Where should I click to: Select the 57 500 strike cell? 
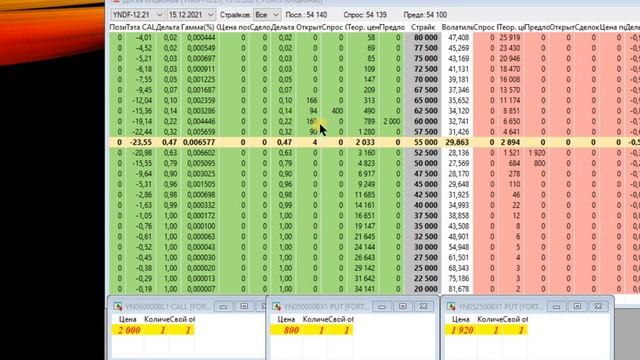tap(423, 132)
